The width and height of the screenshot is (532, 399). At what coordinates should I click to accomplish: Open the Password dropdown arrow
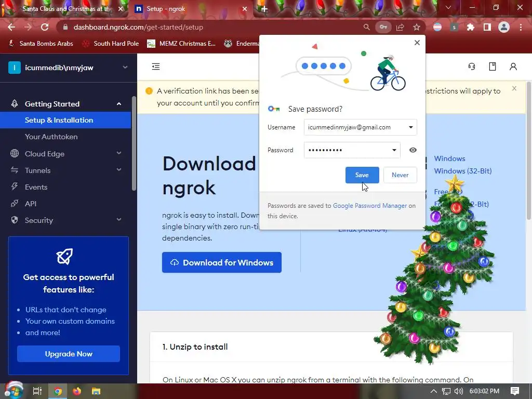point(394,150)
